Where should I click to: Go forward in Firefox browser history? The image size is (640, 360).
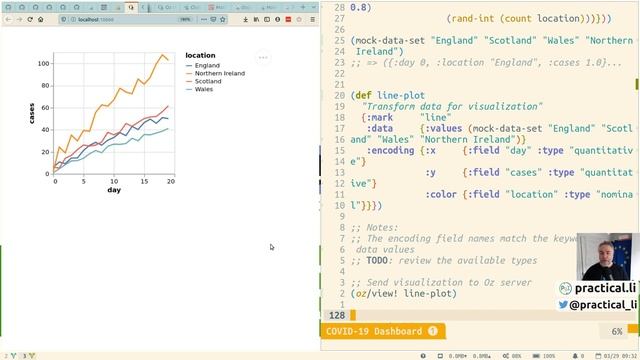point(19,19)
